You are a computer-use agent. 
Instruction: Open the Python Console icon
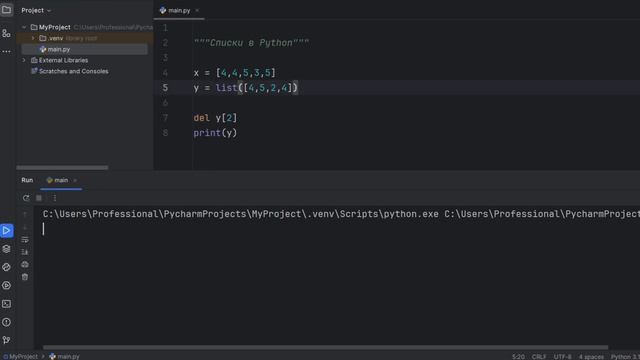click(7, 267)
